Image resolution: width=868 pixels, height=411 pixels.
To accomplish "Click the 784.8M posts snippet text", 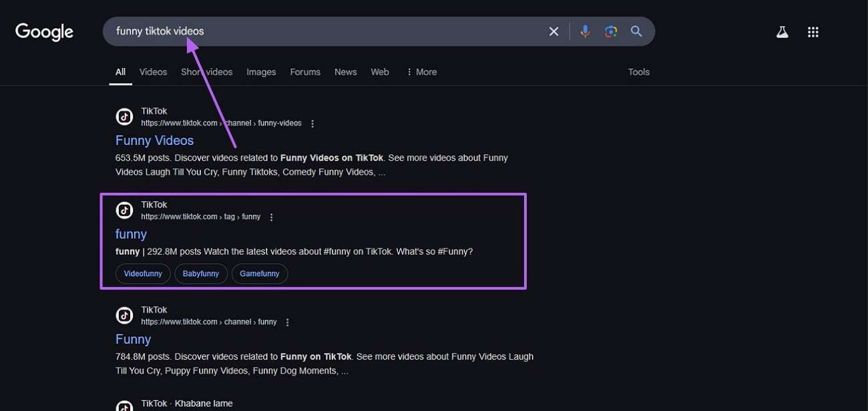I will pyautogui.click(x=324, y=364).
